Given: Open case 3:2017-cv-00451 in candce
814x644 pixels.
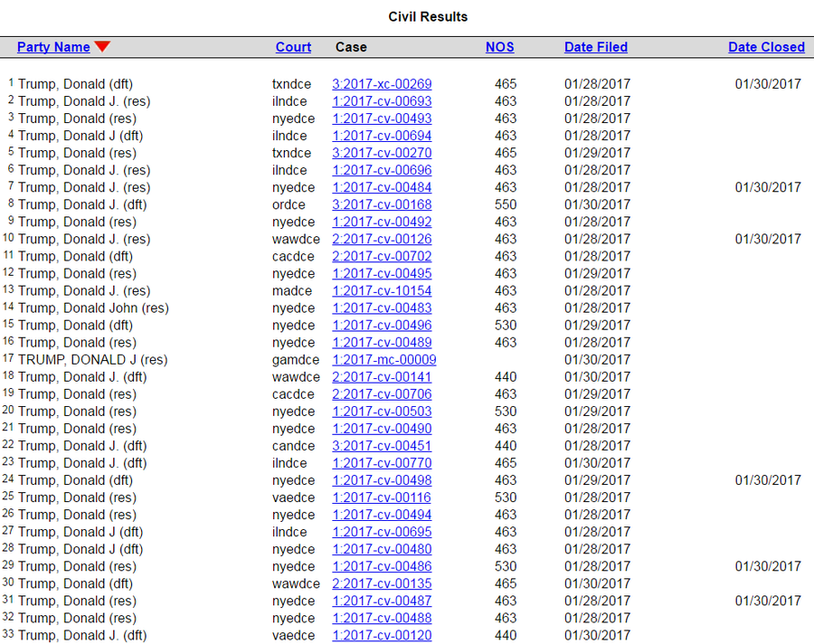Looking at the screenshot, I should [x=382, y=445].
